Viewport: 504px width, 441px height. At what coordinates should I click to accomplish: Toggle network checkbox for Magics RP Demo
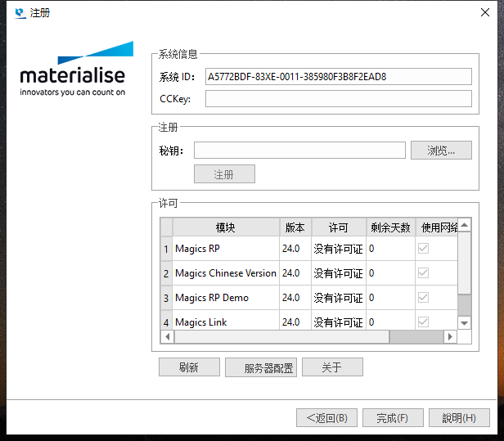pyautogui.click(x=423, y=298)
